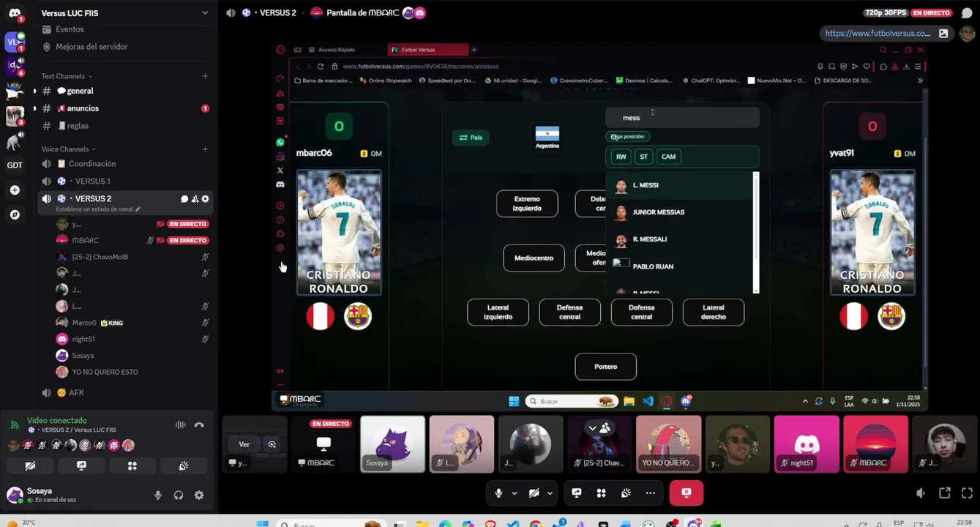The image size is (980, 527).
Task: Enter fullscreen stream view
Action: 967,493
